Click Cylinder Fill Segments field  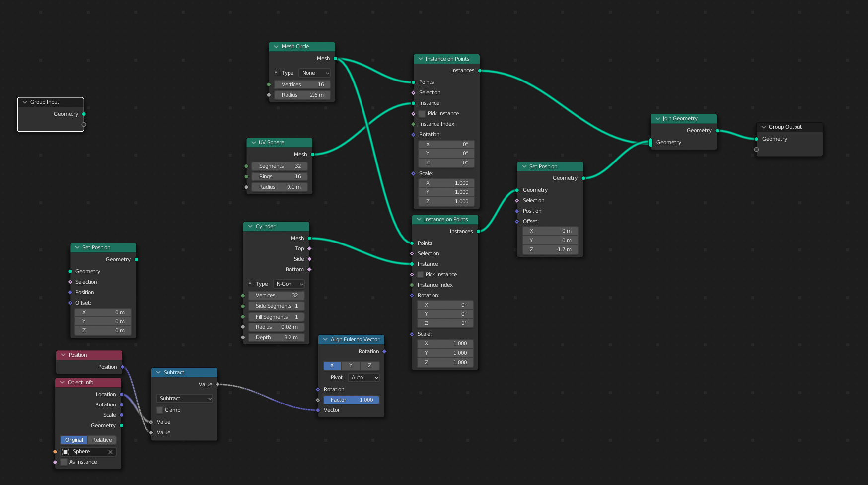[x=276, y=317]
